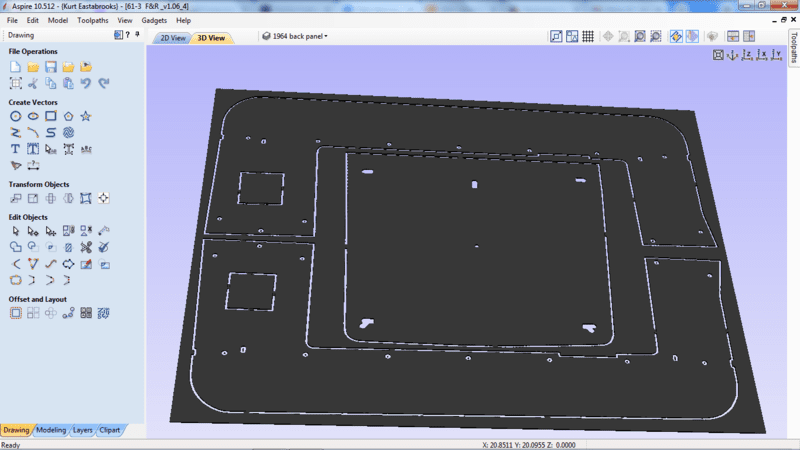800x450 pixels.
Task: Select the Draw Rectangle tool
Action: point(51,117)
